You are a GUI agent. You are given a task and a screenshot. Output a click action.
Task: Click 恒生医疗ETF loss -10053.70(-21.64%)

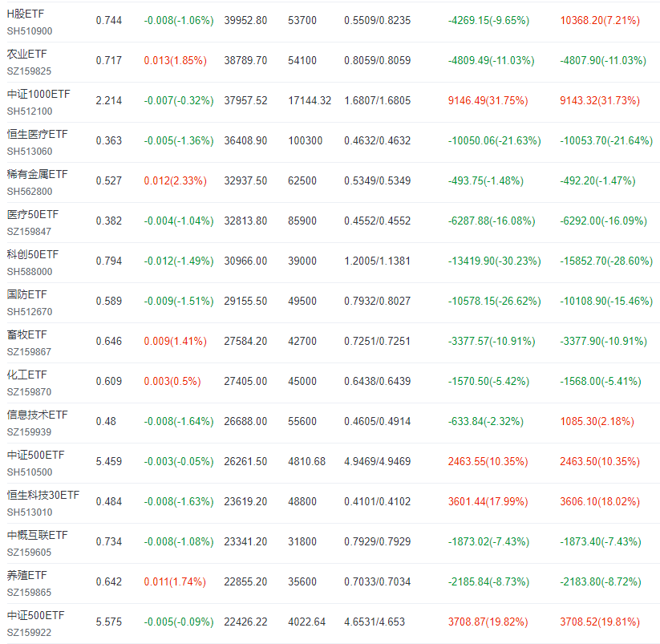[x=606, y=140]
